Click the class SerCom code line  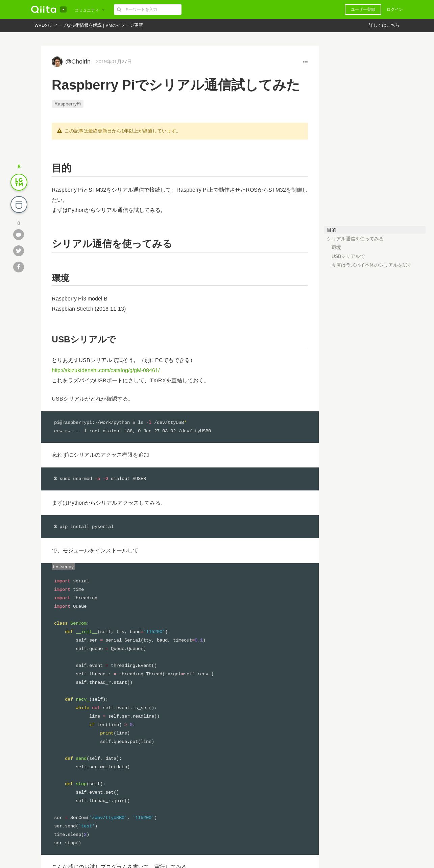72,623
